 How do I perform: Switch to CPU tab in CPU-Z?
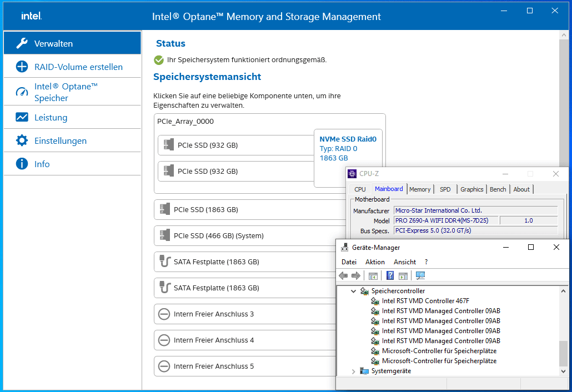coord(360,189)
